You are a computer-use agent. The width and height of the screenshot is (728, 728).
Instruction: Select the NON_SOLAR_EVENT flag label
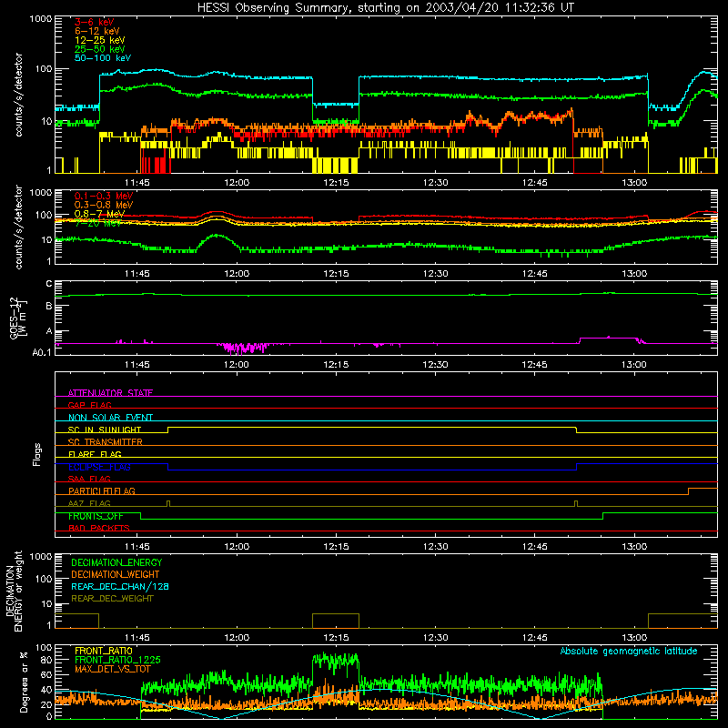tap(110, 418)
